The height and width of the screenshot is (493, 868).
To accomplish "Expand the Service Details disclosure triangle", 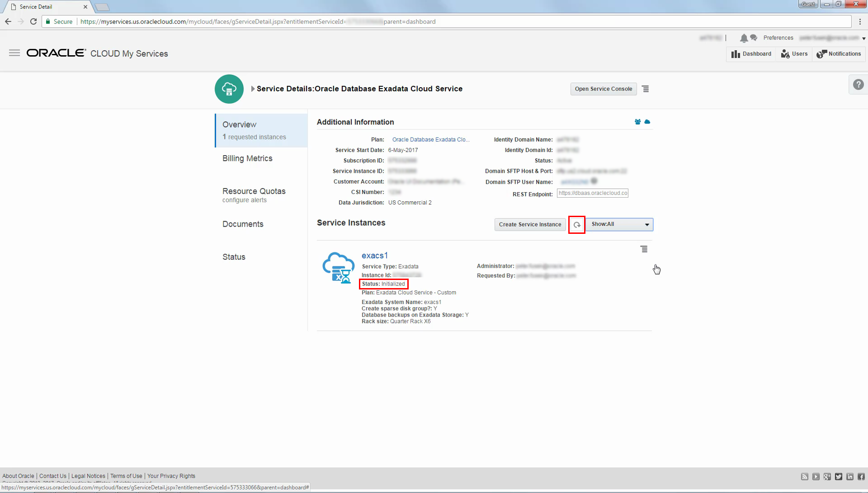I will 253,89.
